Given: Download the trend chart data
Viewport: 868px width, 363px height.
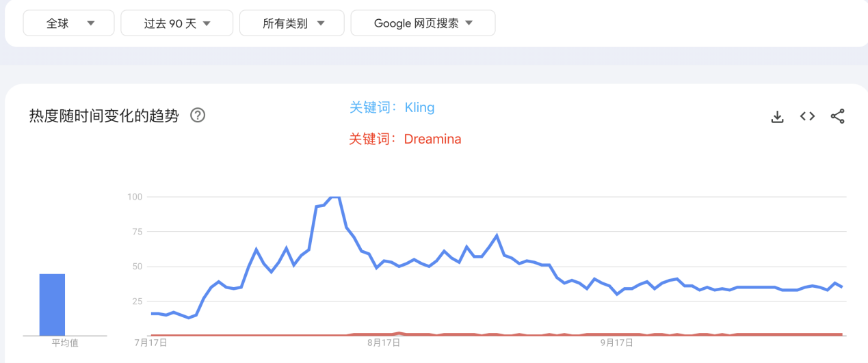Looking at the screenshot, I should 777,117.
